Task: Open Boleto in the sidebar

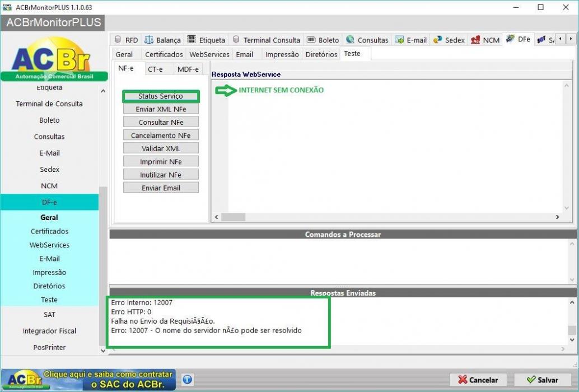Action: (x=49, y=120)
